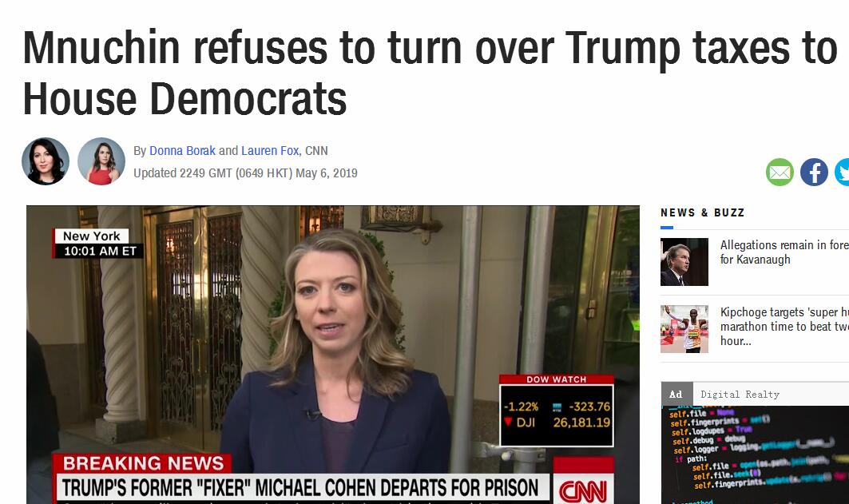Open Donna Borak author link
The image size is (849, 504).
coord(182,150)
